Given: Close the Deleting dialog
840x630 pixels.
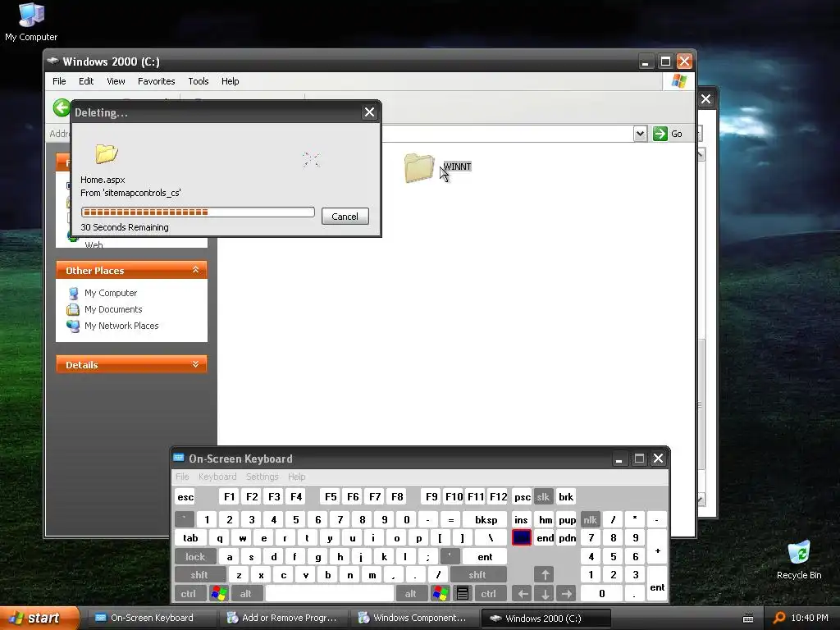Looking at the screenshot, I should (369, 112).
